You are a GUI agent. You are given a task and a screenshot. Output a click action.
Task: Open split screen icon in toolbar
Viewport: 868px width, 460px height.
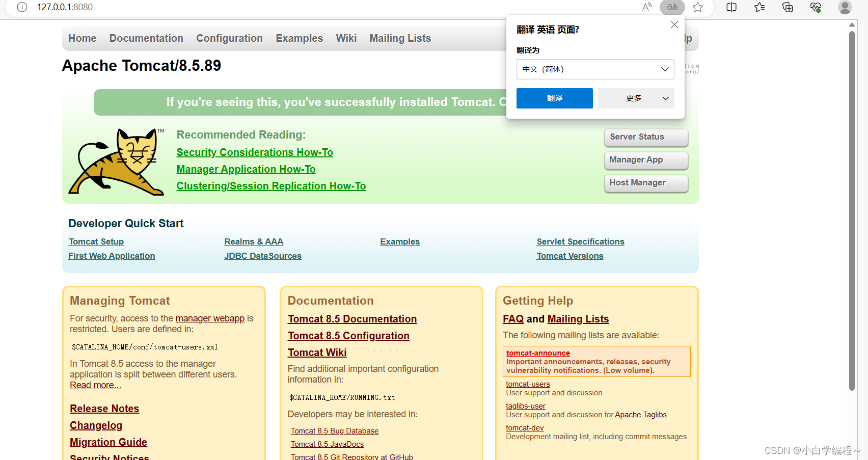[x=731, y=7]
